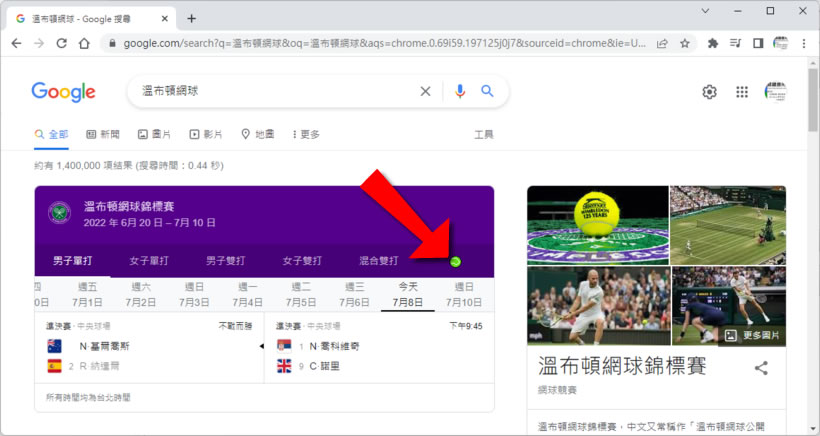Select date 週六 7月2日
820x436 pixels.
tap(141, 294)
